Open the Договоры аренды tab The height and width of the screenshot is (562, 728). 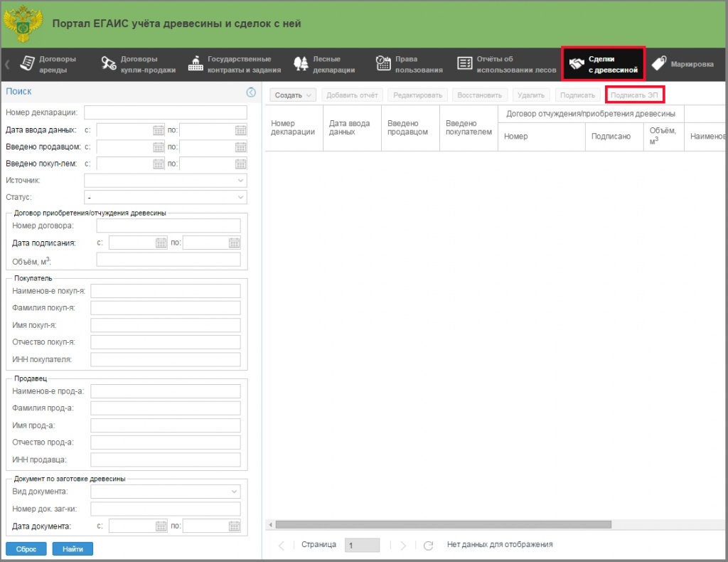[x=48, y=65]
